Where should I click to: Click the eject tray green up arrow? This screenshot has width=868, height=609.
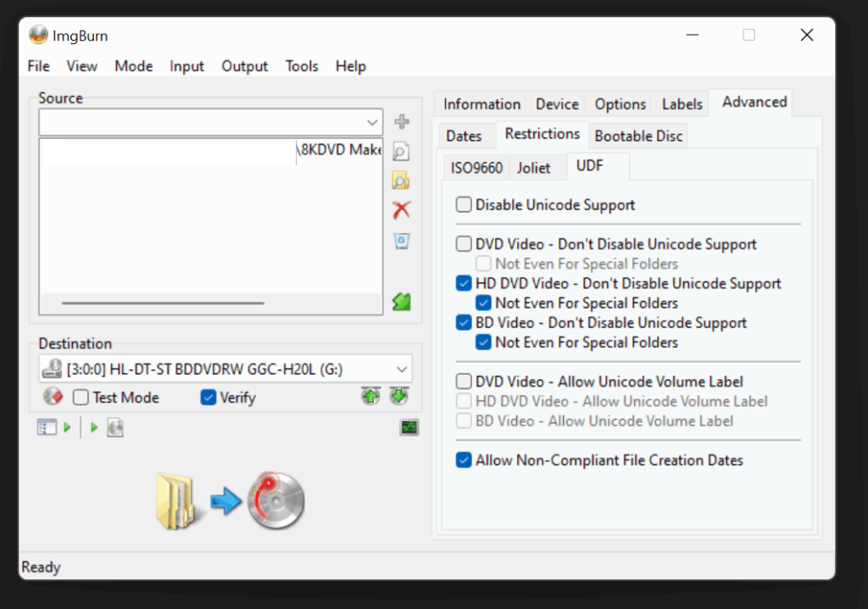click(370, 397)
